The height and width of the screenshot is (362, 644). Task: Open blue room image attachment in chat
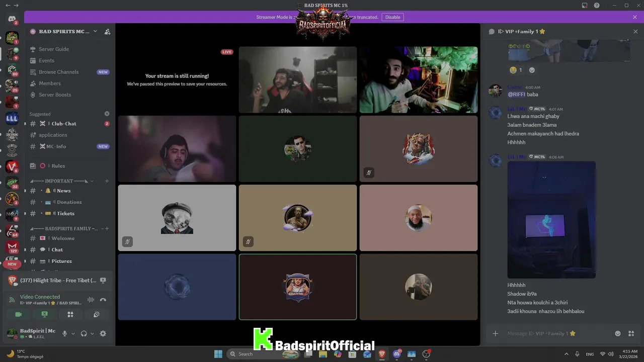coord(551,220)
